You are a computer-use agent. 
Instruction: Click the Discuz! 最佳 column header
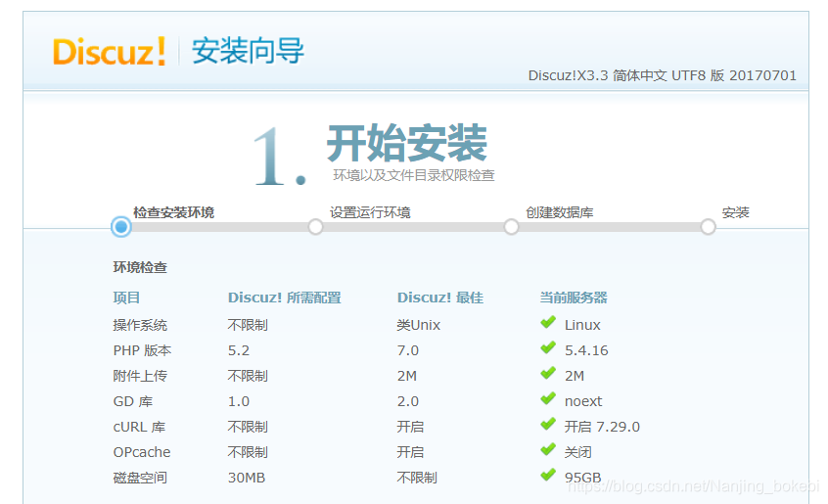click(x=440, y=298)
